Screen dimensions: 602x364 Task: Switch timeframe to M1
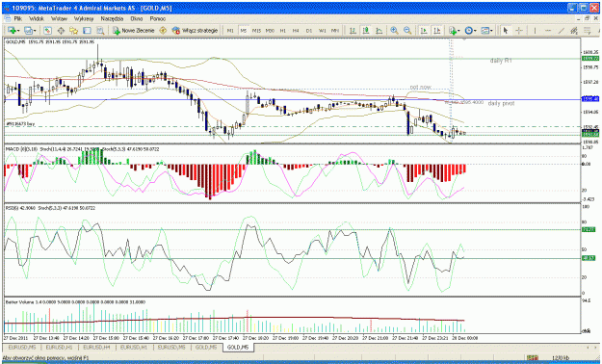[230, 31]
